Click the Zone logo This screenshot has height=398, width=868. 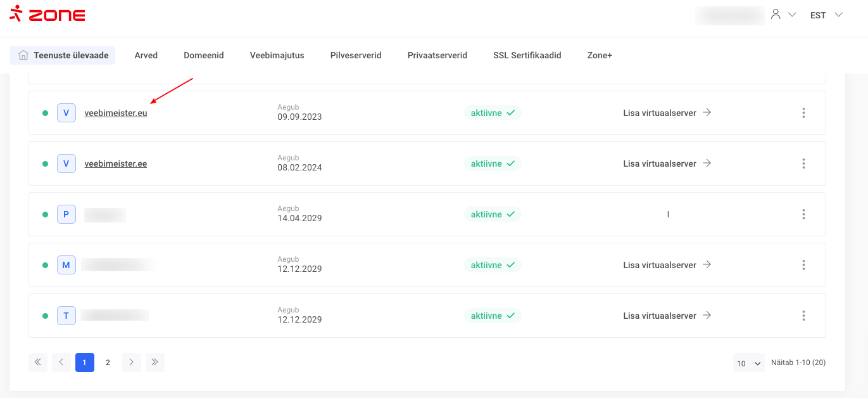(x=47, y=14)
